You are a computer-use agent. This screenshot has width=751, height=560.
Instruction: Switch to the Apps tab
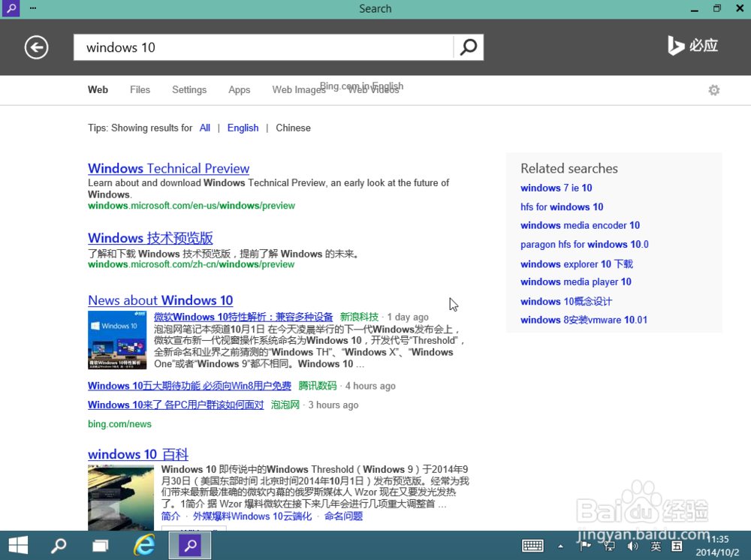pyautogui.click(x=239, y=89)
